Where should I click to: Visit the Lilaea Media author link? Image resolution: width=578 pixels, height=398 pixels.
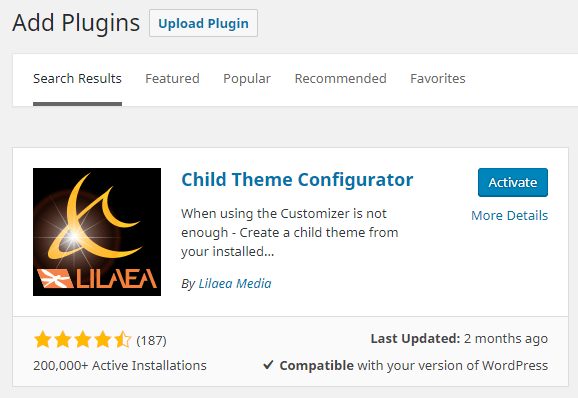point(235,283)
